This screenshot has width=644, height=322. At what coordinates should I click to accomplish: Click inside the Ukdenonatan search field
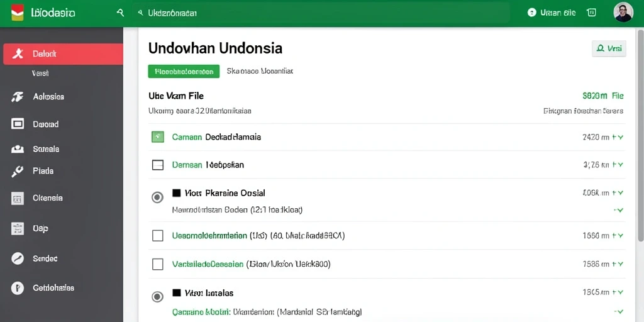point(321,13)
